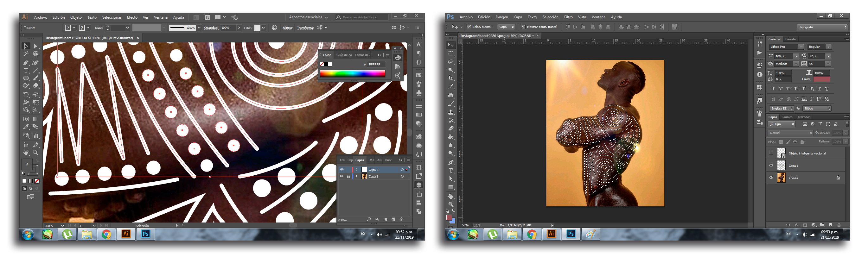The height and width of the screenshot is (257, 868).
Task: Click the Photoshop layers panel trash icon
Action: tap(839, 225)
